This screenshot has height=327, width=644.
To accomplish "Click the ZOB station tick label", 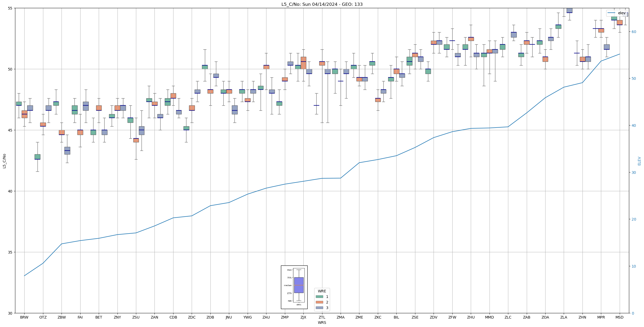I will click(x=210, y=317).
